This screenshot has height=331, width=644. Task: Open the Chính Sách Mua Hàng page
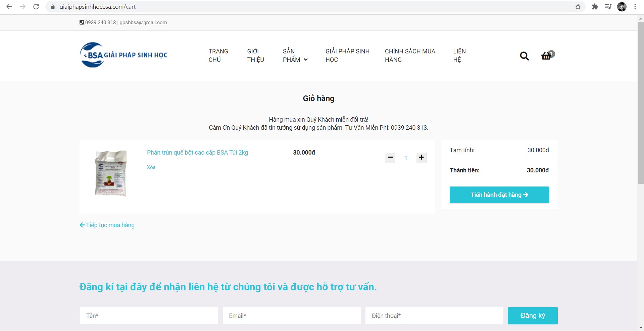(x=410, y=55)
